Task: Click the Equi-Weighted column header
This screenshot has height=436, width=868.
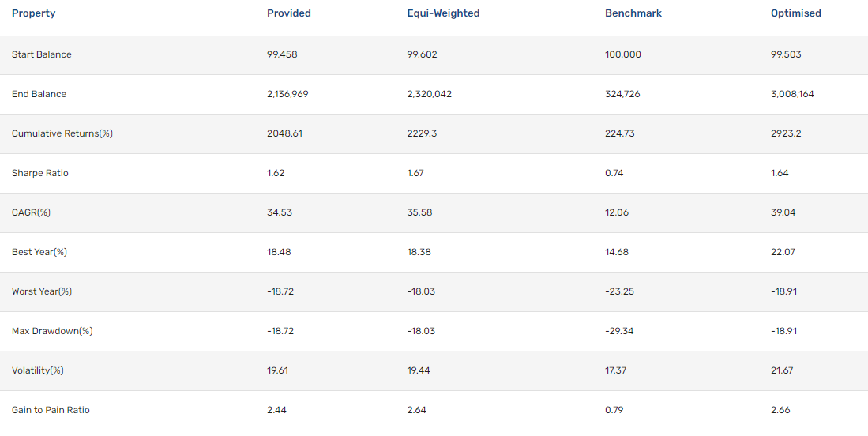Action: [x=443, y=13]
